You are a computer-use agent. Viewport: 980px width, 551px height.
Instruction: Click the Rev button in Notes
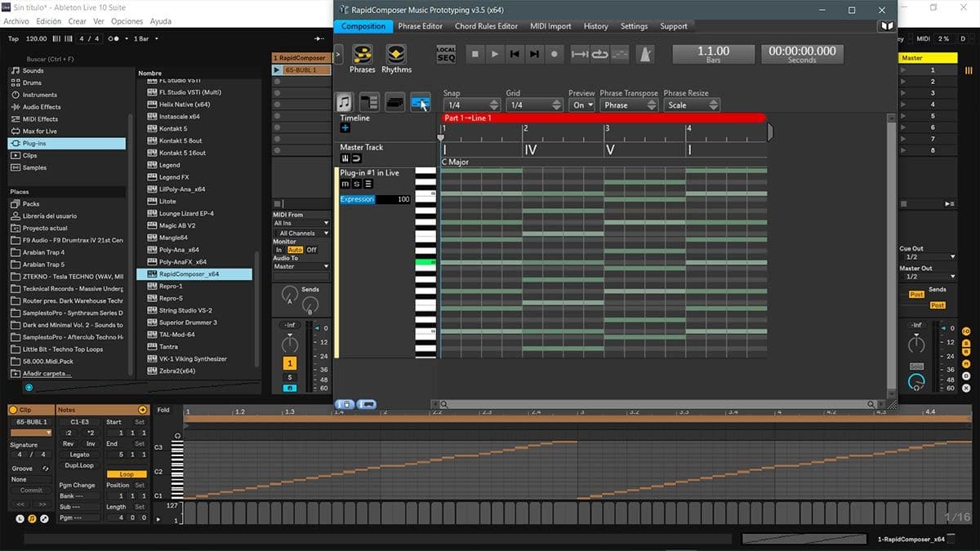69,444
